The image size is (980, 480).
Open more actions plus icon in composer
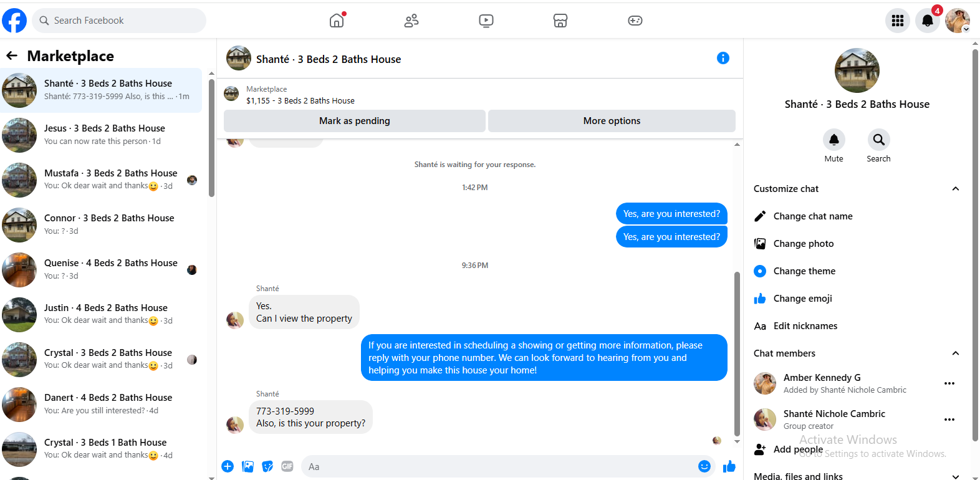point(228,466)
